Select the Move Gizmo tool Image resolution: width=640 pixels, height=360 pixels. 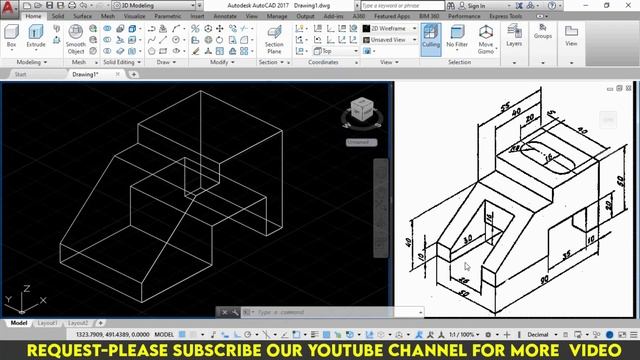[486, 39]
